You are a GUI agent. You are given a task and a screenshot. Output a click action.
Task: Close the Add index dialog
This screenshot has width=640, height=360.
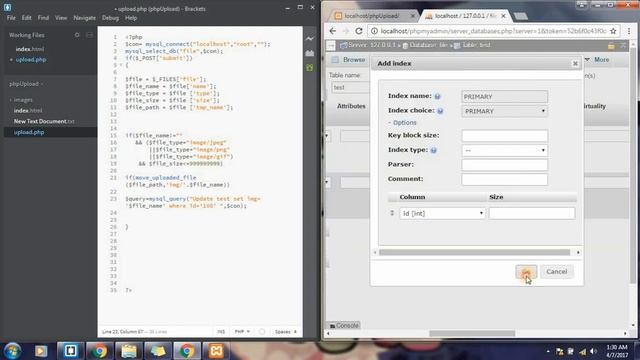(575, 63)
